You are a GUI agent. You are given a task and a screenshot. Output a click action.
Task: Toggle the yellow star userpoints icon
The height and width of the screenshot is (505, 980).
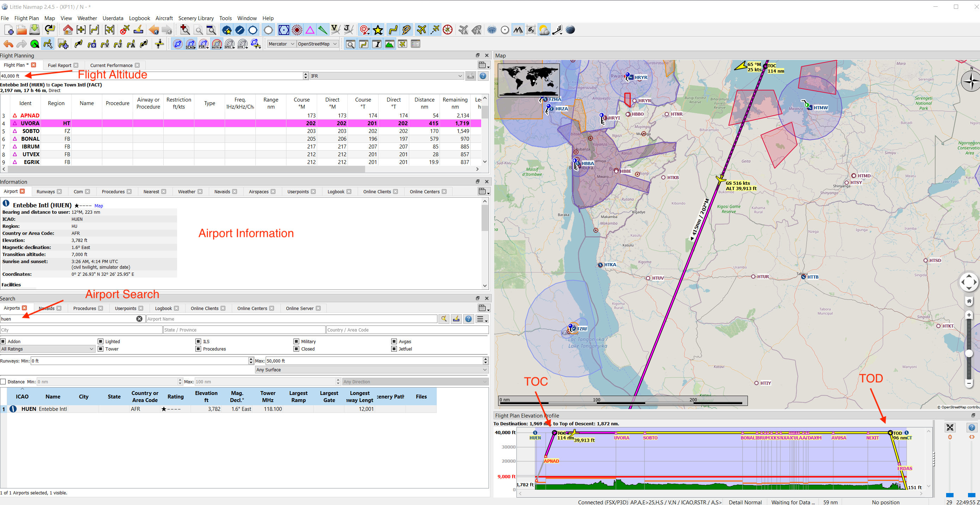(x=378, y=30)
